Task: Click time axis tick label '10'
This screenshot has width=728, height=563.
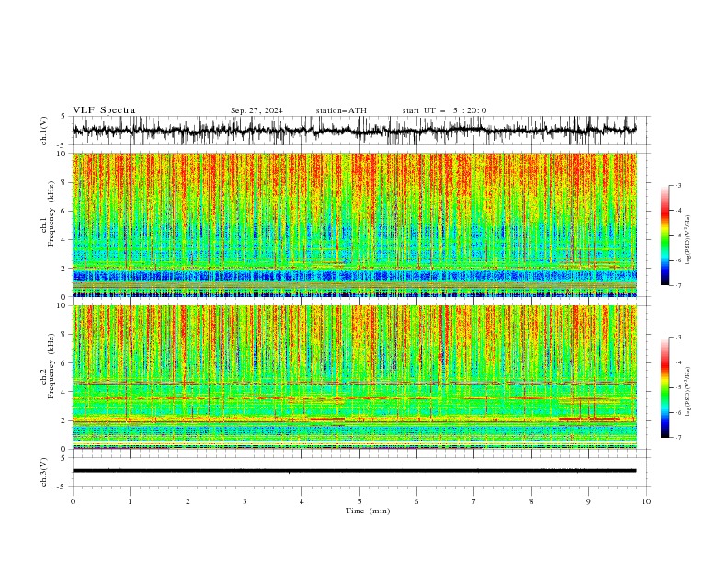Action: point(646,501)
